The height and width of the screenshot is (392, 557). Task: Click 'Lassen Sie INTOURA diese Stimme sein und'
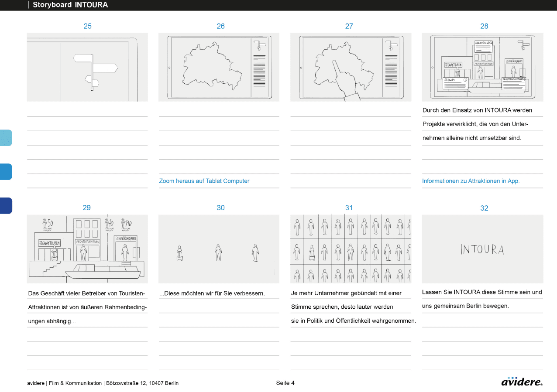pos(482,292)
